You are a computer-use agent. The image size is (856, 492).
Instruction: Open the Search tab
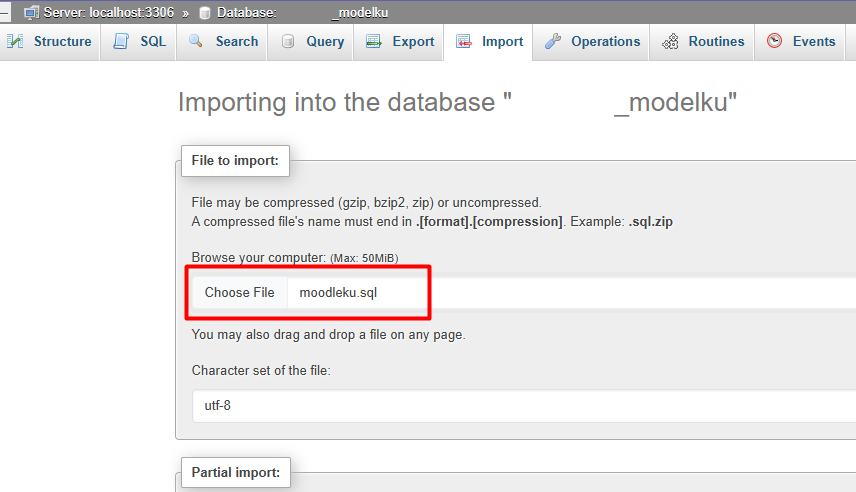click(x=222, y=42)
